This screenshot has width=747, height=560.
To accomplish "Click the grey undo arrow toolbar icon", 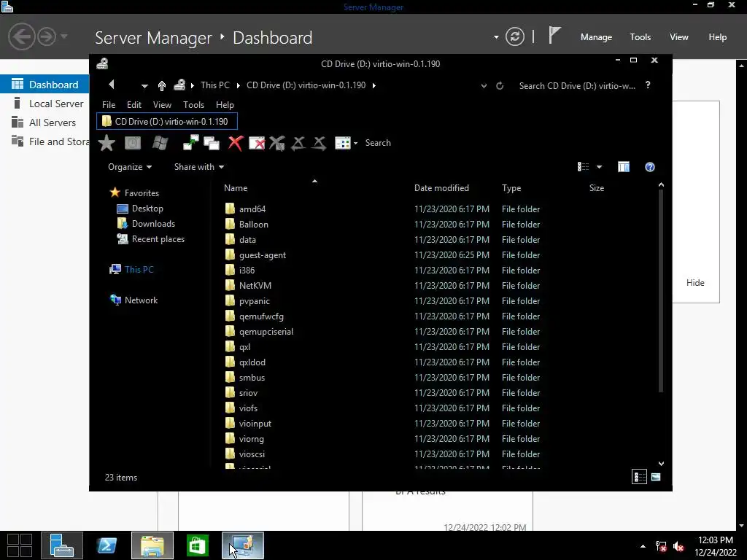I will pos(298,143).
